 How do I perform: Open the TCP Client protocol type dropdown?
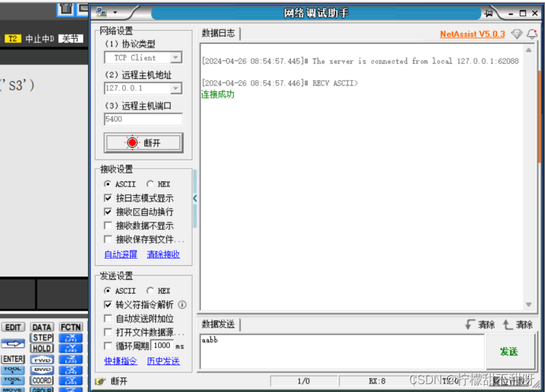175,57
